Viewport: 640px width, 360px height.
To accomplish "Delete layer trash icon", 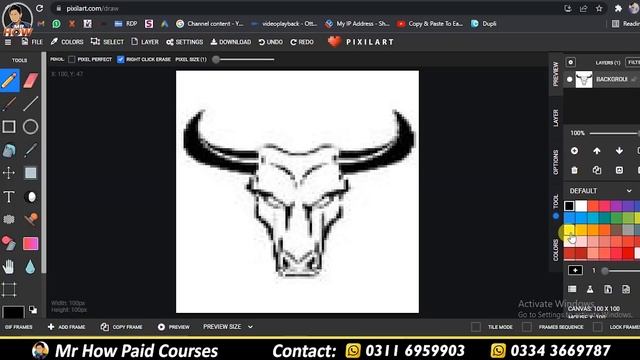I will pos(574,170).
